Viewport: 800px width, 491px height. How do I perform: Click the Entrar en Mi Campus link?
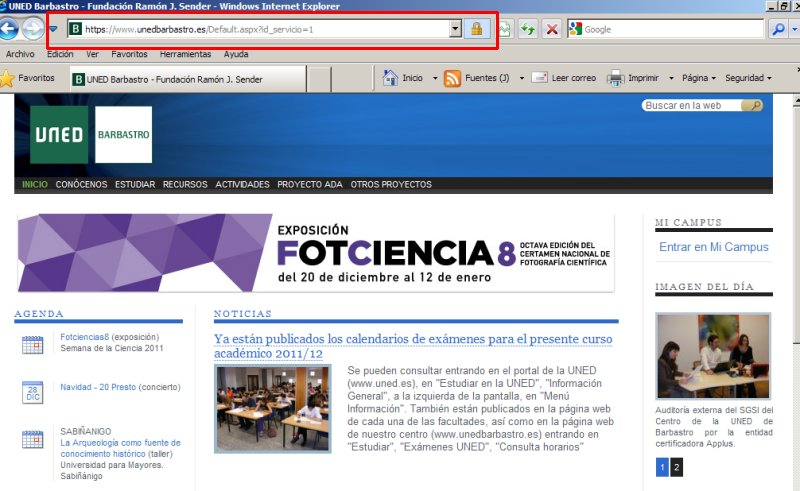(x=713, y=247)
